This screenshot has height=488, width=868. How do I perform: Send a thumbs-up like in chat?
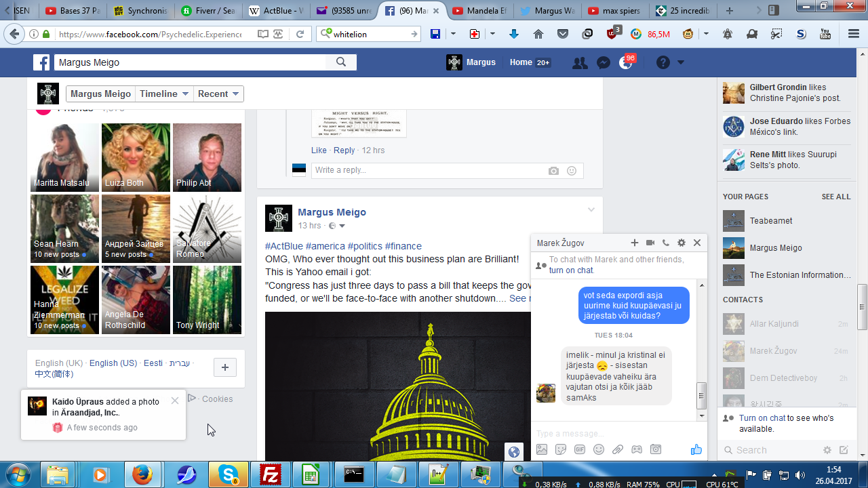click(x=696, y=449)
